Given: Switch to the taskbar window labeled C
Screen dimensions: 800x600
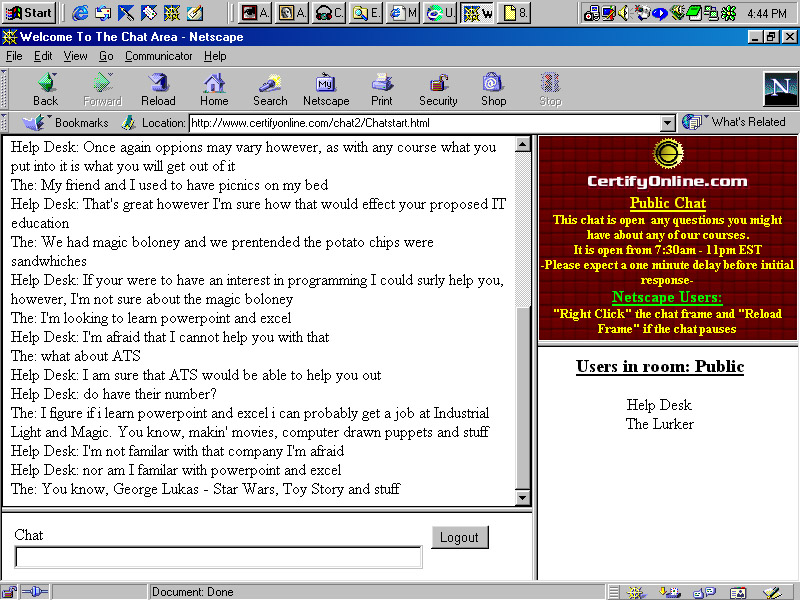Looking at the screenshot, I should [x=328, y=13].
